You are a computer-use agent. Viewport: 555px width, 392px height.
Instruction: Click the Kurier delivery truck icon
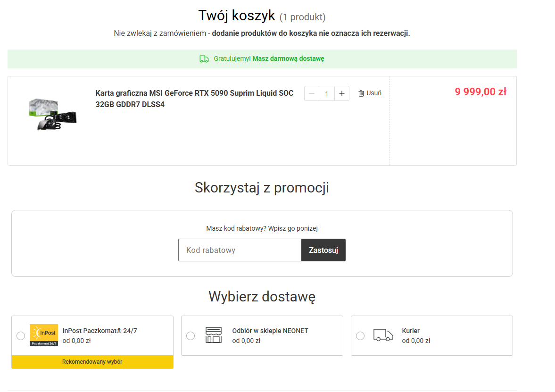click(x=383, y=335)
